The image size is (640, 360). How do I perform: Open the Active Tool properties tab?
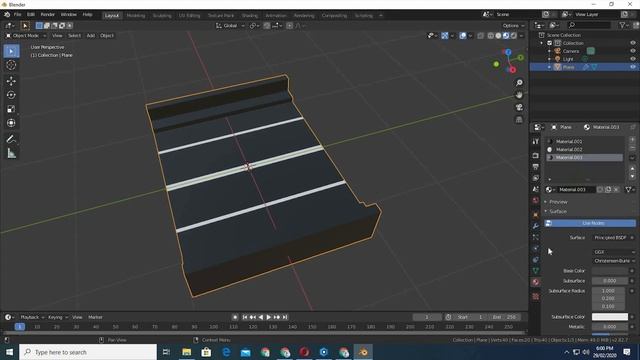click(x=536, y=141)
